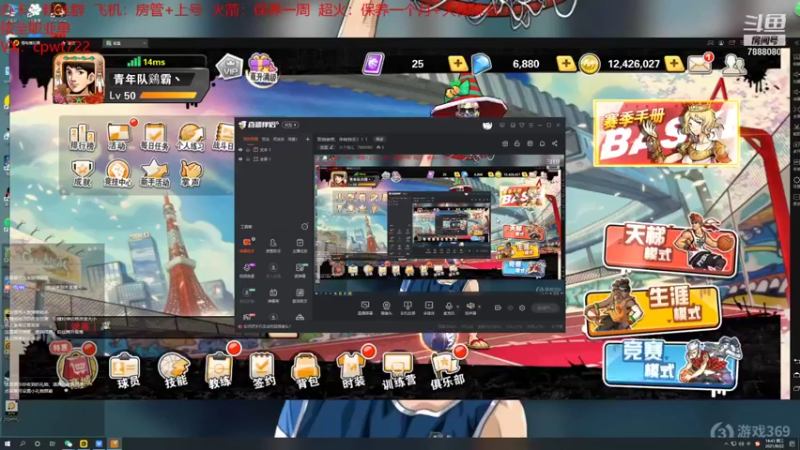This screenshot has height=450, width=800.
Task: Open the 赛季手册 season handbook banner
Action: click(666, 133)
